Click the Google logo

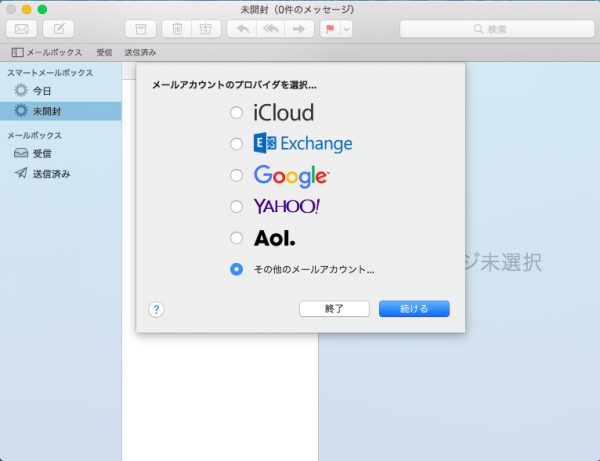(x=291, y=176)
